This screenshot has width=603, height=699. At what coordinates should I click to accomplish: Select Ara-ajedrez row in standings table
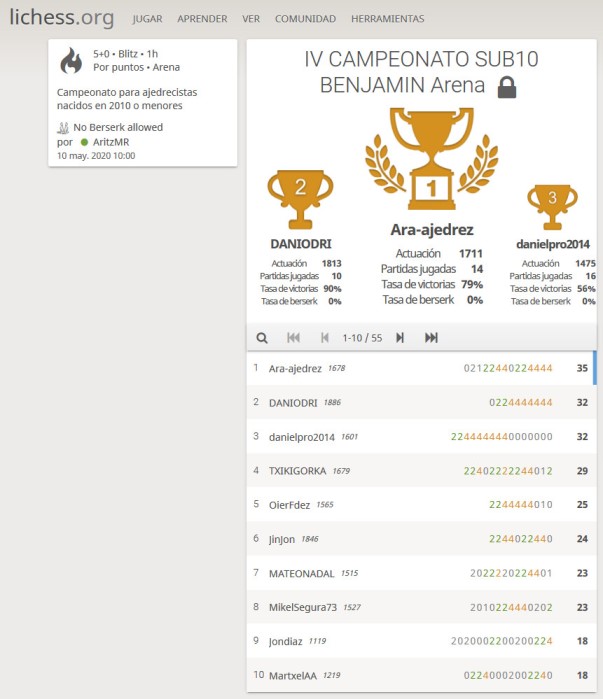coord(420,368)
